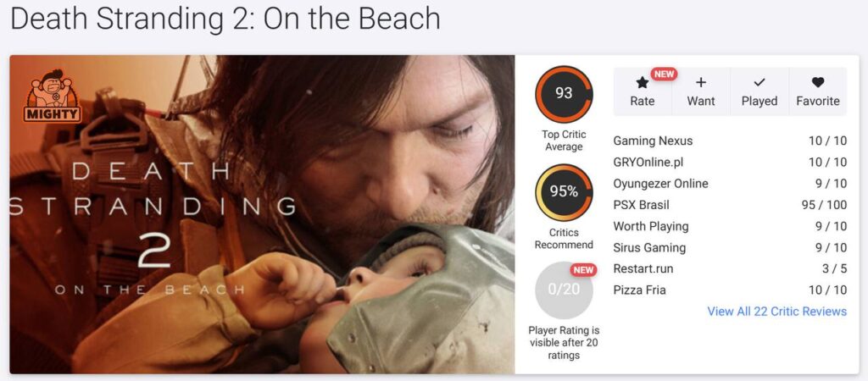Select the 93 Top Critic Average circle
This screenshot has width=868, height=381.
(x=564, y=93)
